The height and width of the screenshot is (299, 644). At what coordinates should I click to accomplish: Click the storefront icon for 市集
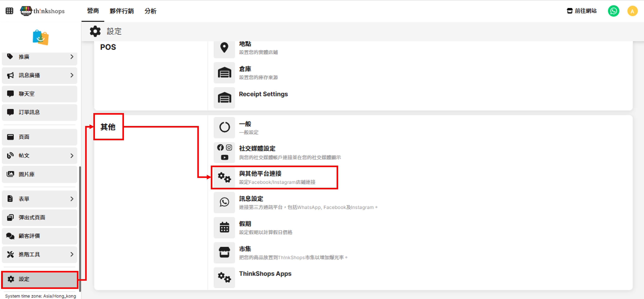(224, 253)
